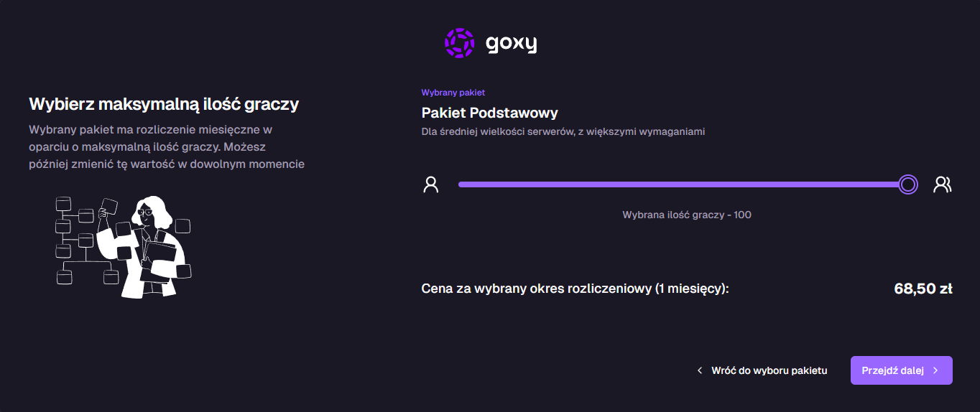Image resolution: width=980 pixels, height=412 pixels.
Task: Click the 'Cena za wybrany okres rozliczeniowy' text
Action: coord(575,289)
